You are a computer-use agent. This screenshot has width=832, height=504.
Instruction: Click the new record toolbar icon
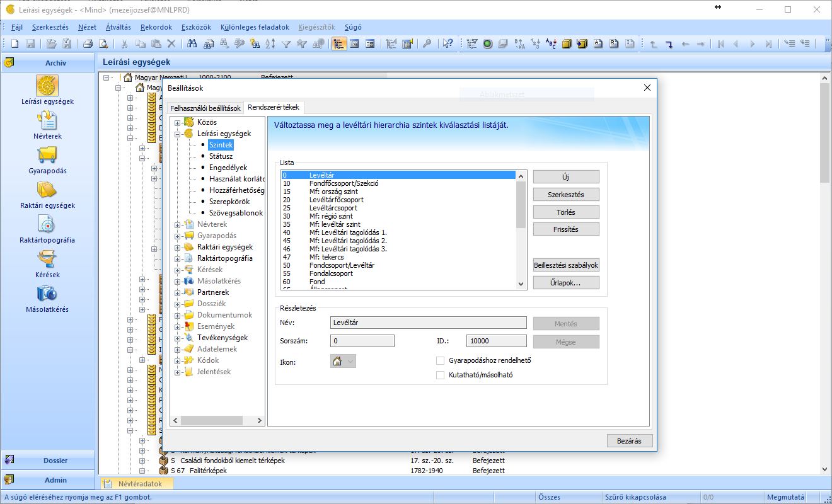[15, 43]
